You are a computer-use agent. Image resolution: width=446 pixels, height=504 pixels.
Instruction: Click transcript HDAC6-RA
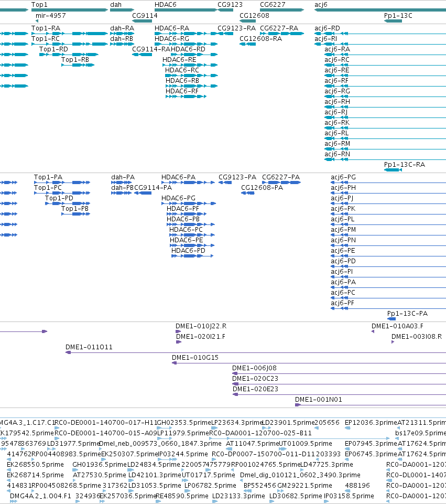(x=186, y=34)
